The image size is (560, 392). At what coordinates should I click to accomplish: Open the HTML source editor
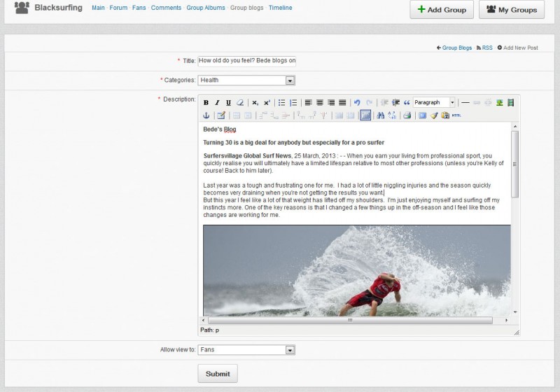pos(456,115)
